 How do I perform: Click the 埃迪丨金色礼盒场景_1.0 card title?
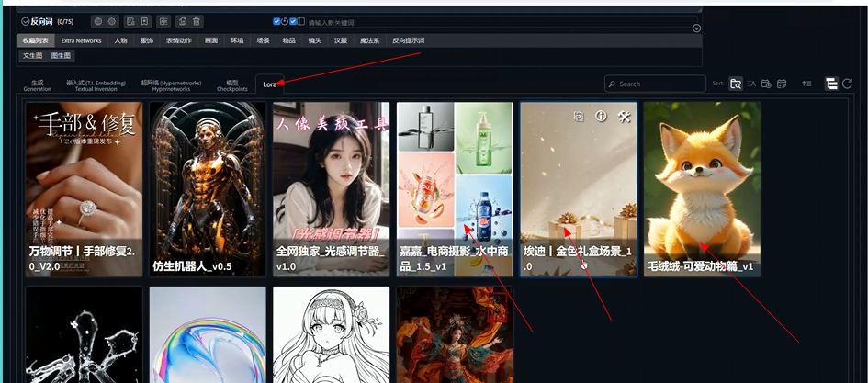[578, 258]
